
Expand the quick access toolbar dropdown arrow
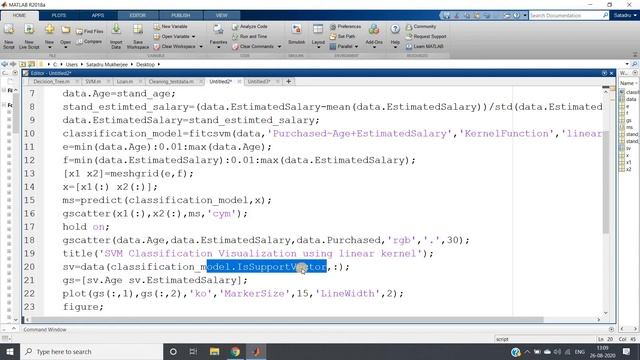tap(525, 16)
